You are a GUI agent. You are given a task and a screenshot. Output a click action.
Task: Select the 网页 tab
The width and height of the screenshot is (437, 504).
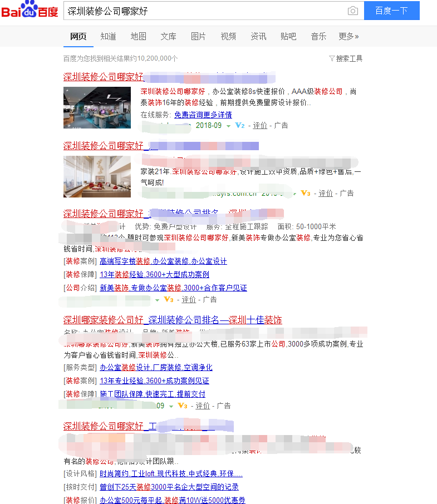point(78,36)
